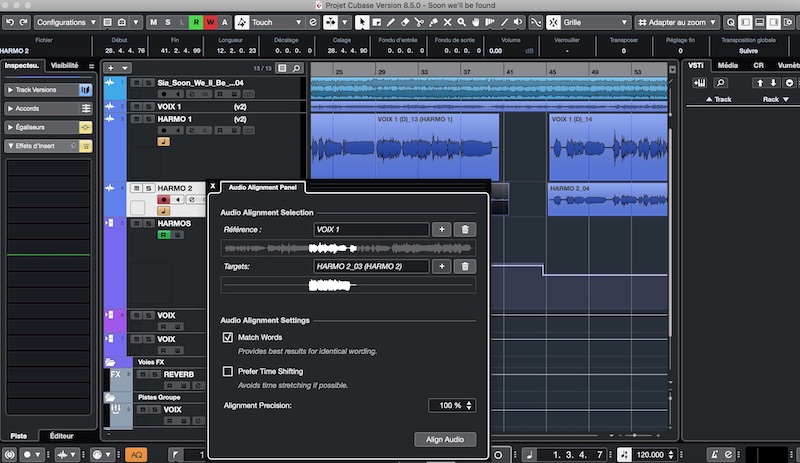Screen dimensions: 800x463
Task: Switch to the Visibilité tab
Action: coord(65,65)
